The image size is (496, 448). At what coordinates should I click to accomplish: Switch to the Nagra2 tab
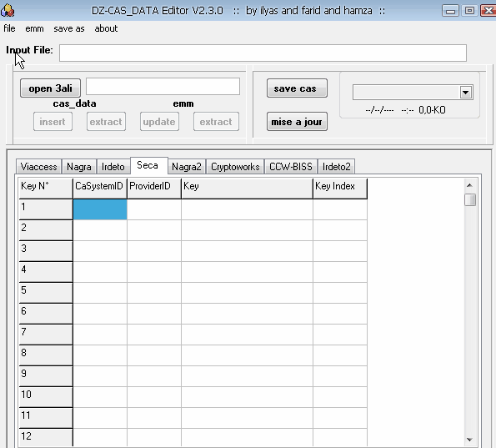click(x=187, y=167)
